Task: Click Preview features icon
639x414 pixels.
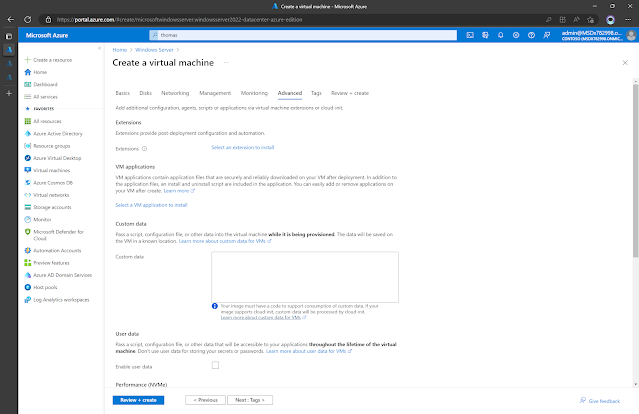Action: 27,262
